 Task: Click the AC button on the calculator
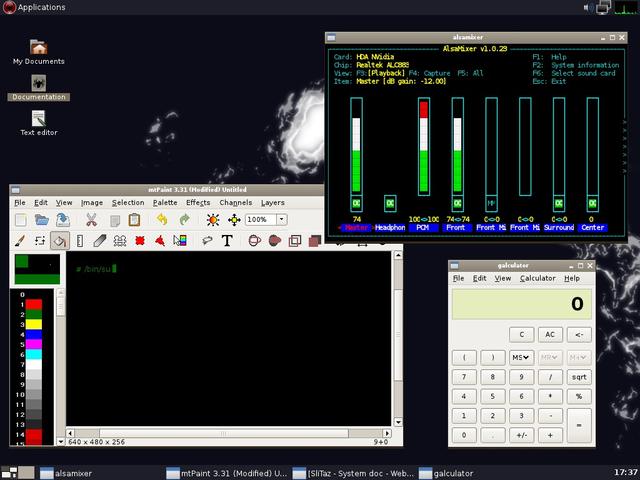click(550, 335)
